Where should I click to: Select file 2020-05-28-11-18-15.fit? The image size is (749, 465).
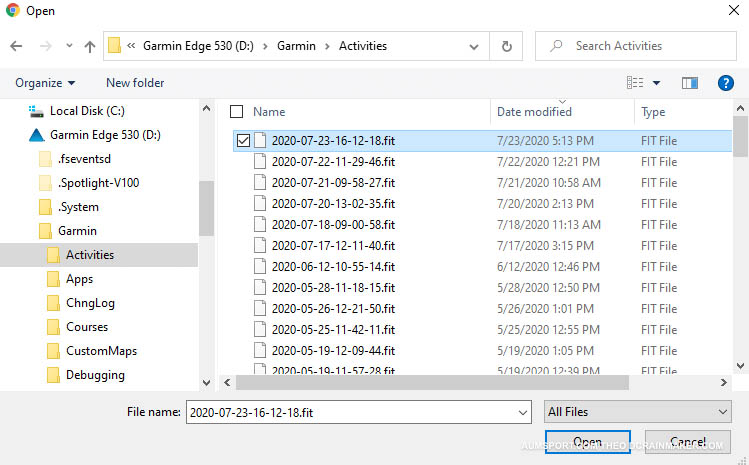coord(333,288)
